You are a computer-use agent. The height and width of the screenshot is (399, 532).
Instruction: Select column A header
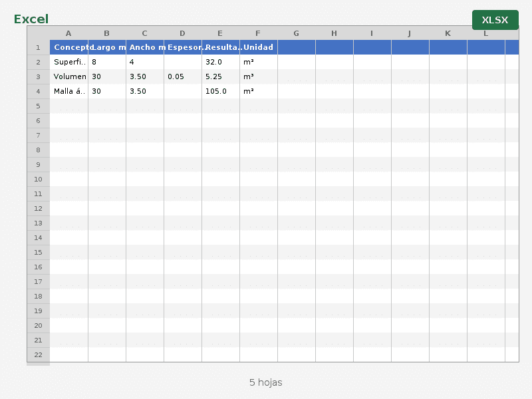pos(69,33)
